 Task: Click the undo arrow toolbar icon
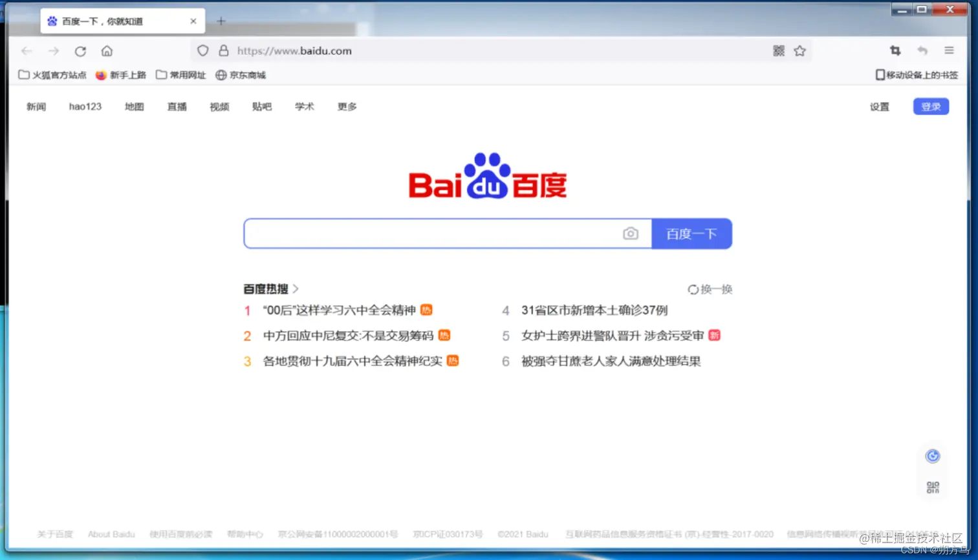coord(922,50)
